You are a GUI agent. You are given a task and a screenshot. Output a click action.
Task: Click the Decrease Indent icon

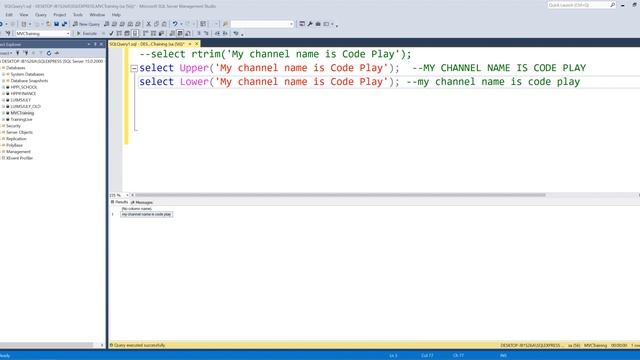point(217,33)
